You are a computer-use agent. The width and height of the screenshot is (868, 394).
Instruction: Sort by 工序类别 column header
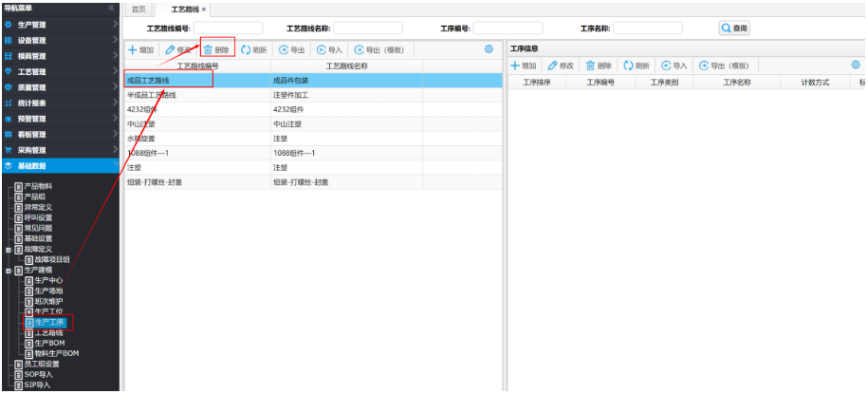click(664, 83)
